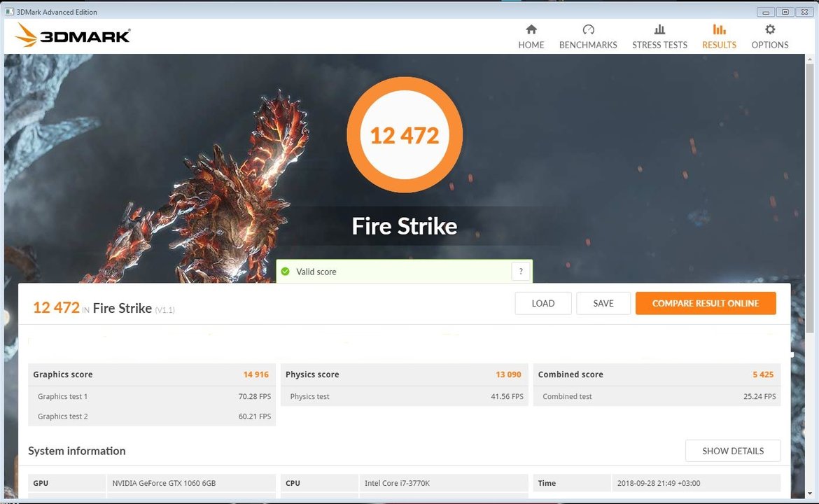Click the Combined score header label
Screen dimensions: 819x504
coord(570,374)
